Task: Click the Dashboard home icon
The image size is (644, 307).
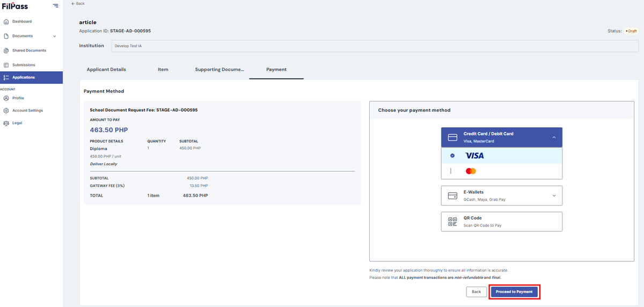Action: [x=6, y=21]
